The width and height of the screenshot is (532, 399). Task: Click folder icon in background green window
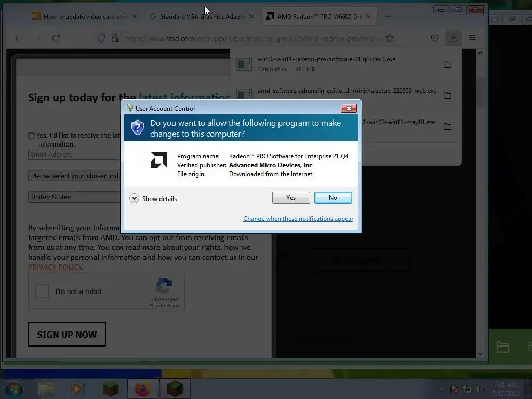(x=502, y=347)
